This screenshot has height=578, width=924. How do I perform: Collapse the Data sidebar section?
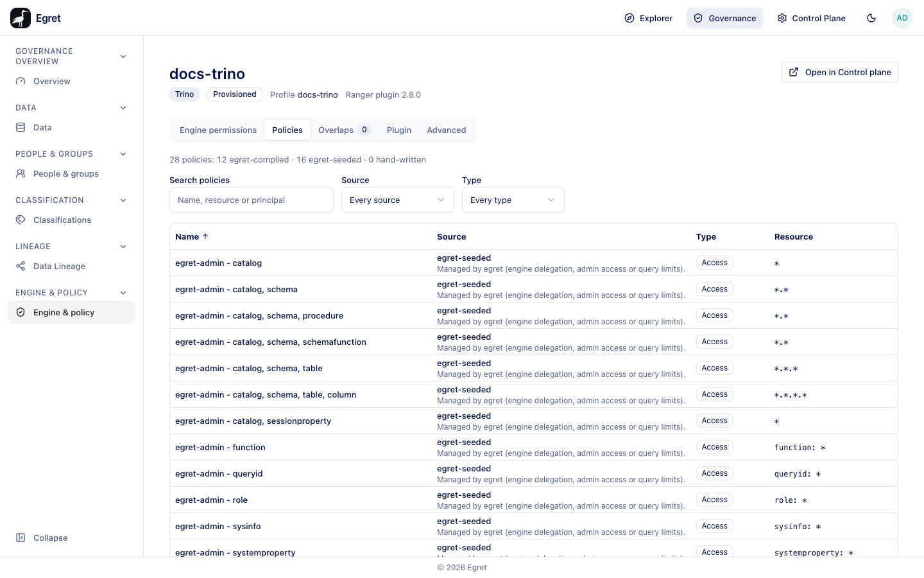123,108
